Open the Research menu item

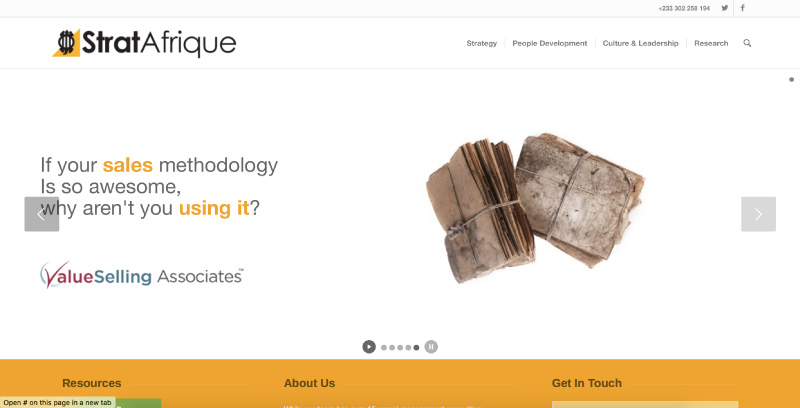click(x=711, y=43)
